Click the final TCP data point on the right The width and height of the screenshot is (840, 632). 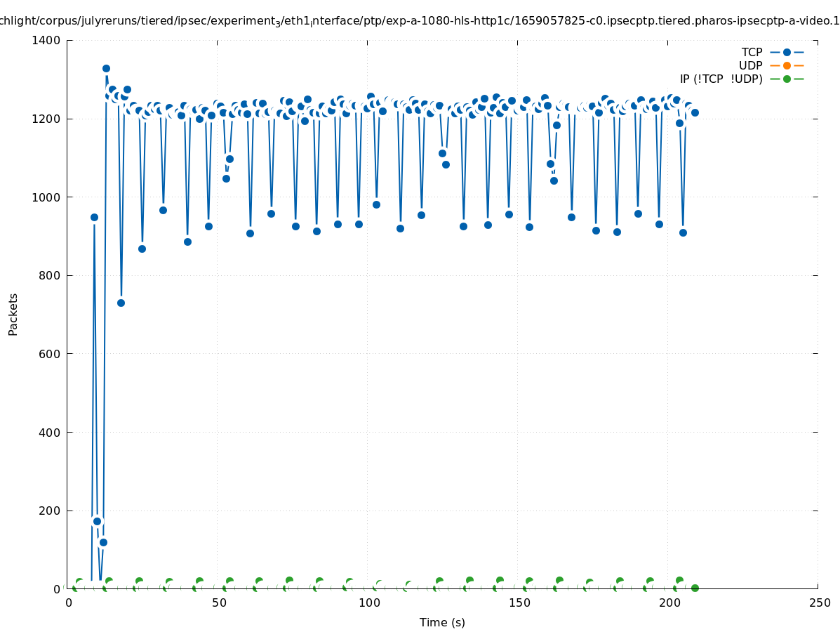click(x=695, y=112)
